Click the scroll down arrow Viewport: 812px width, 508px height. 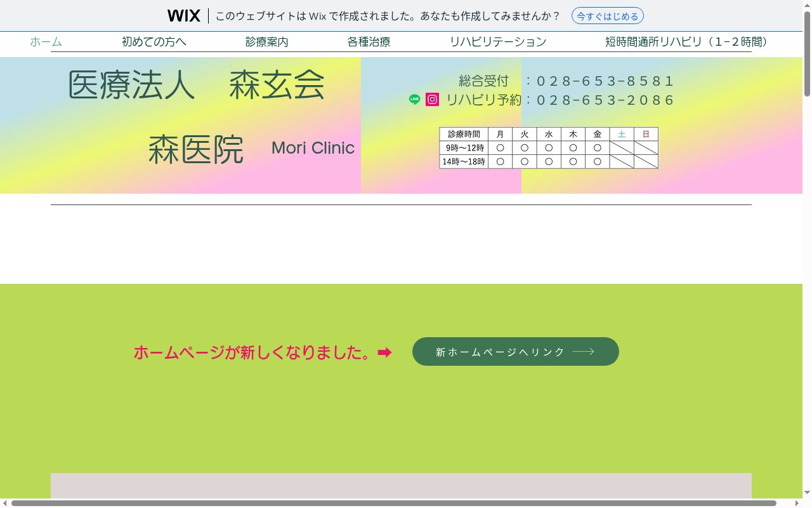click(807, 493)
